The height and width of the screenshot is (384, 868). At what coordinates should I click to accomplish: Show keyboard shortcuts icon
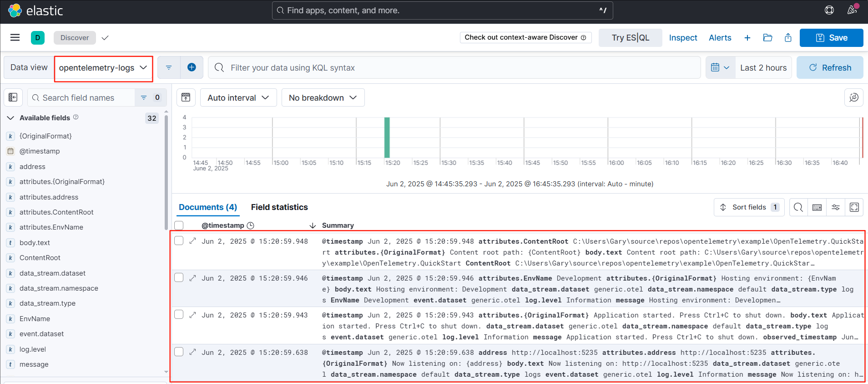(817, 207)
